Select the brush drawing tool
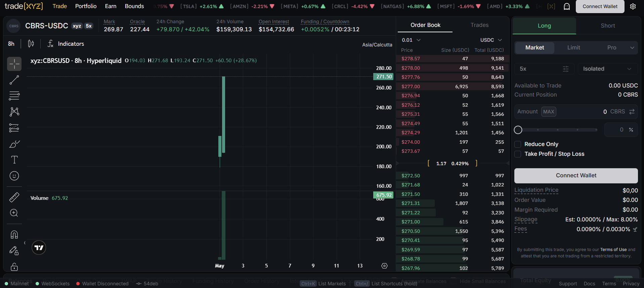This screenshot has width=644, height=288. [x=14, y=144]
